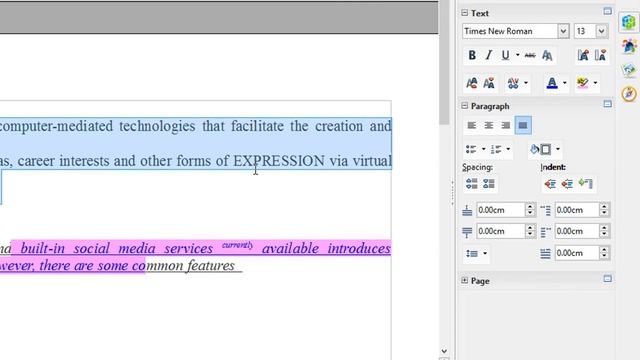Toggle Strikethrough formatting
This screenshot has width=640, height=360.
(x=530, y=55)
